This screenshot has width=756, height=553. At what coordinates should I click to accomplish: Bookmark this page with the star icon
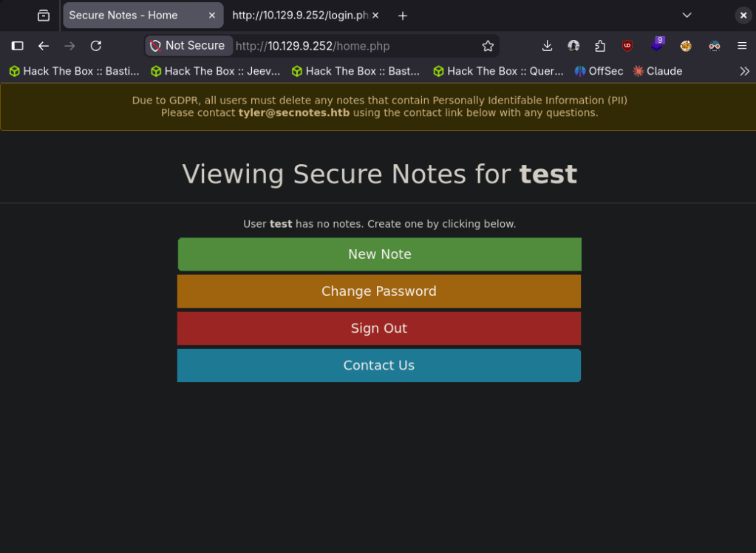(488, 46)
